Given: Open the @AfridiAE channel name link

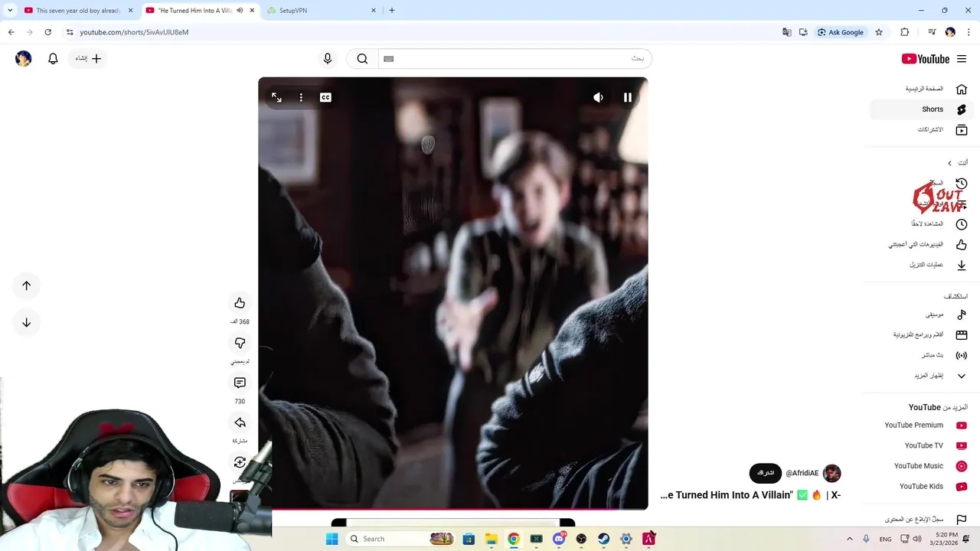Looking at the screenshot, I should click(802, 473).
